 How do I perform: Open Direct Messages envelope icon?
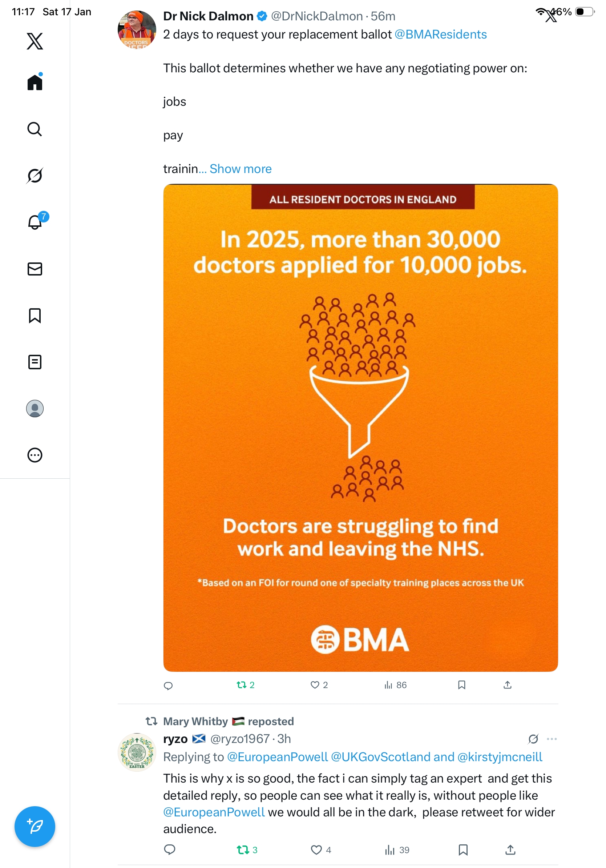pos(35,269)
